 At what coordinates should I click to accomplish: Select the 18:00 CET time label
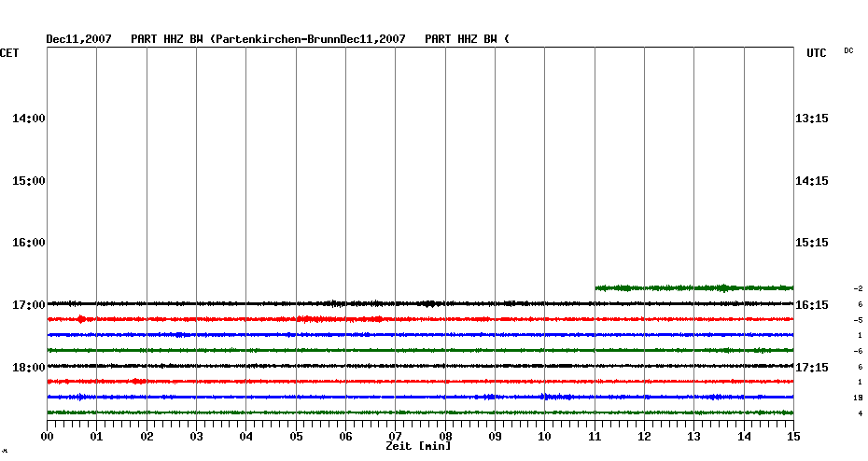[x=29, y=367]
